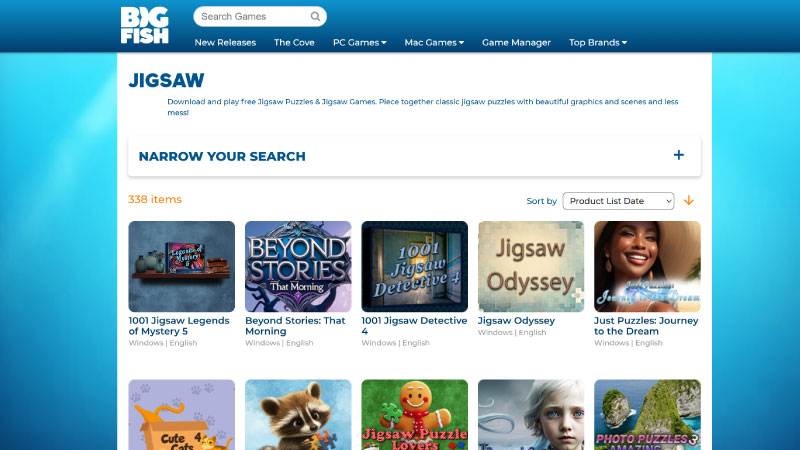Go to New Releases

225,43
